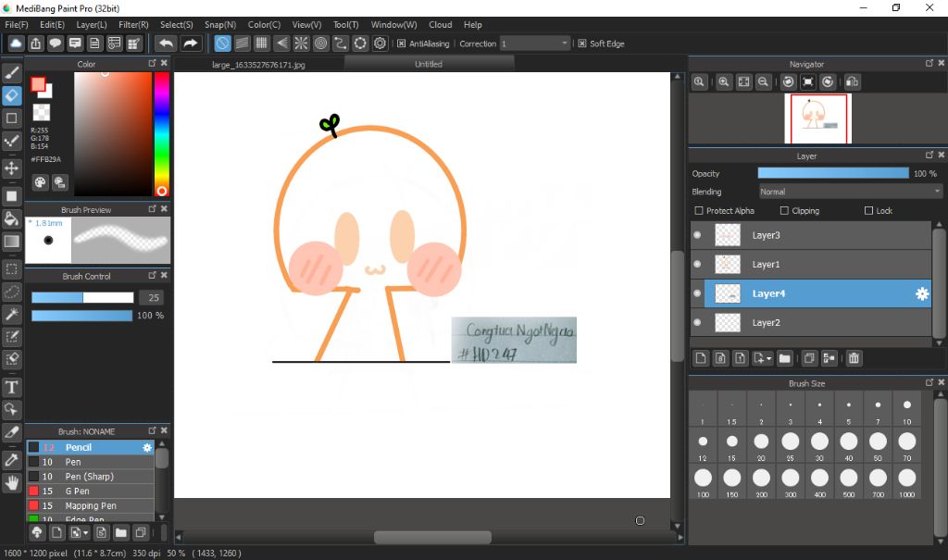Open the File menu
This screenshot has width=948, height=560.
(17, 25)
